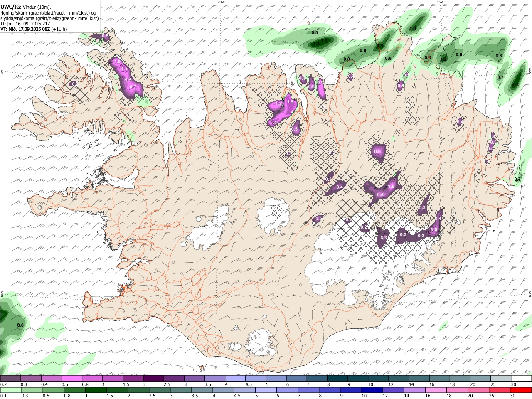
Task: Pick snow scale swatch between 25 and 30
Action: (501, 379)
